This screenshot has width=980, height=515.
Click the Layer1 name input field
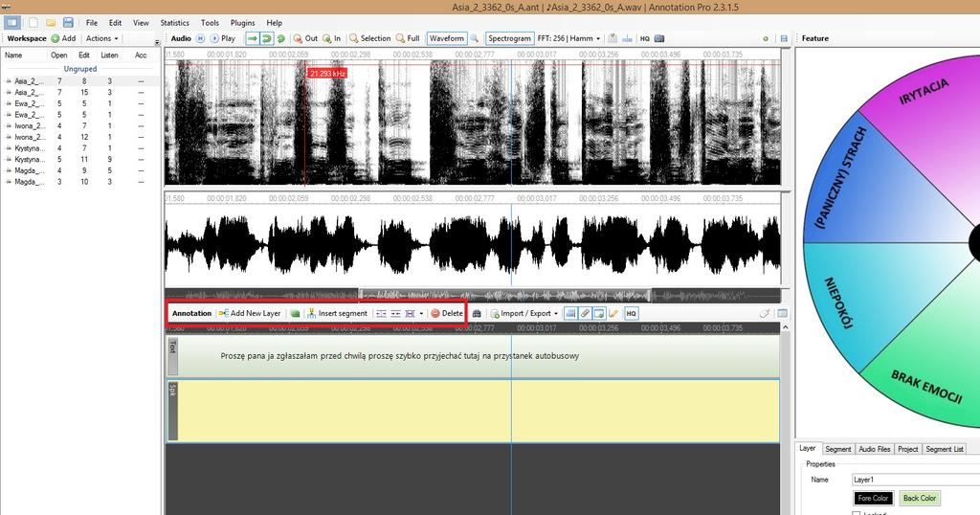(x=916, y=480)
